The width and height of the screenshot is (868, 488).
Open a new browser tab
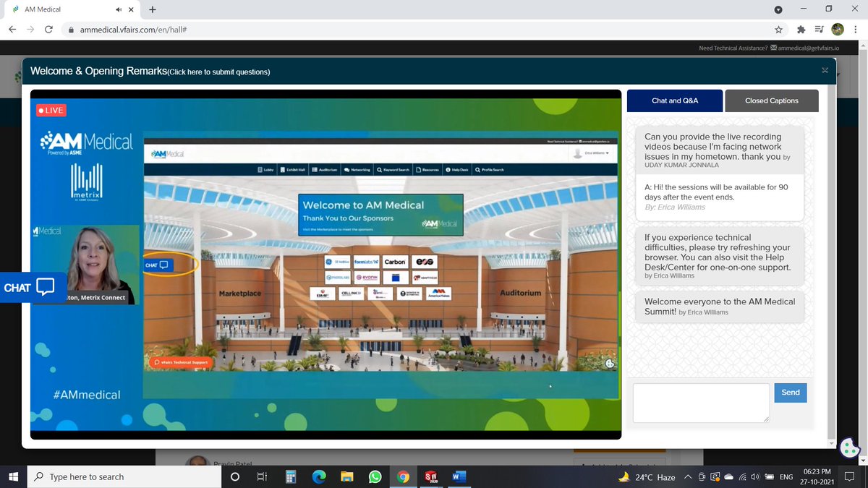tap(153, 9)
